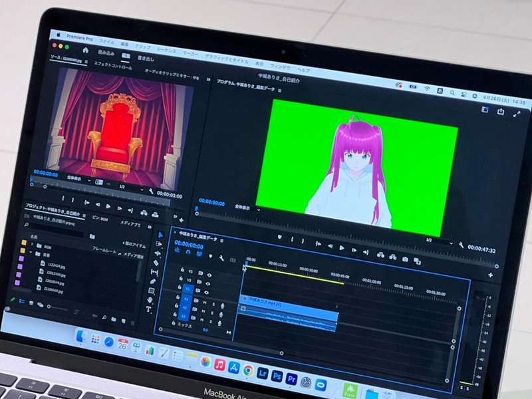532x399 pixels.
Task: Show more Project panel tabs chevron
Action: 149,227
